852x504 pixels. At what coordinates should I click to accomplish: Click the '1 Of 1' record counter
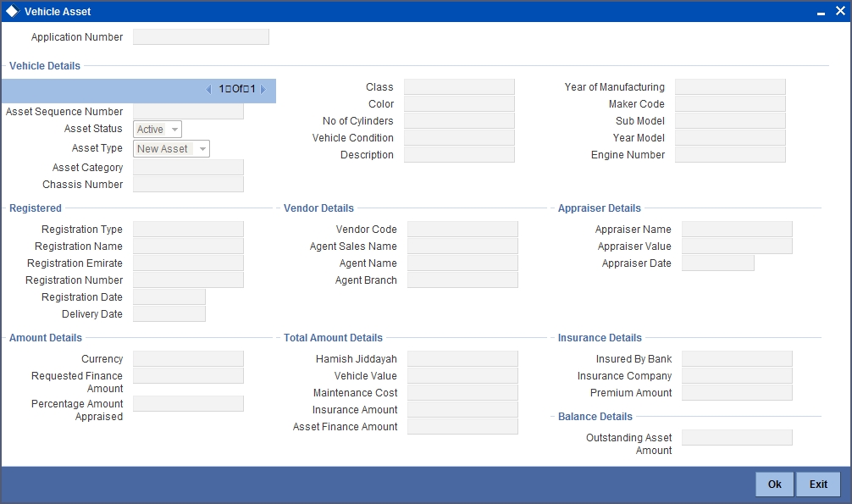(x=237, y=89)
